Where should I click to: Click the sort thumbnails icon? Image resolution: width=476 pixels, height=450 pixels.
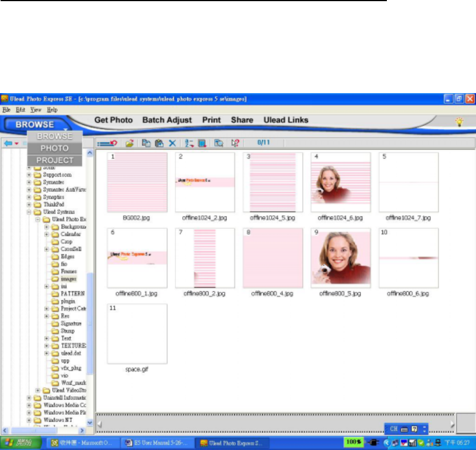[189, 143]
